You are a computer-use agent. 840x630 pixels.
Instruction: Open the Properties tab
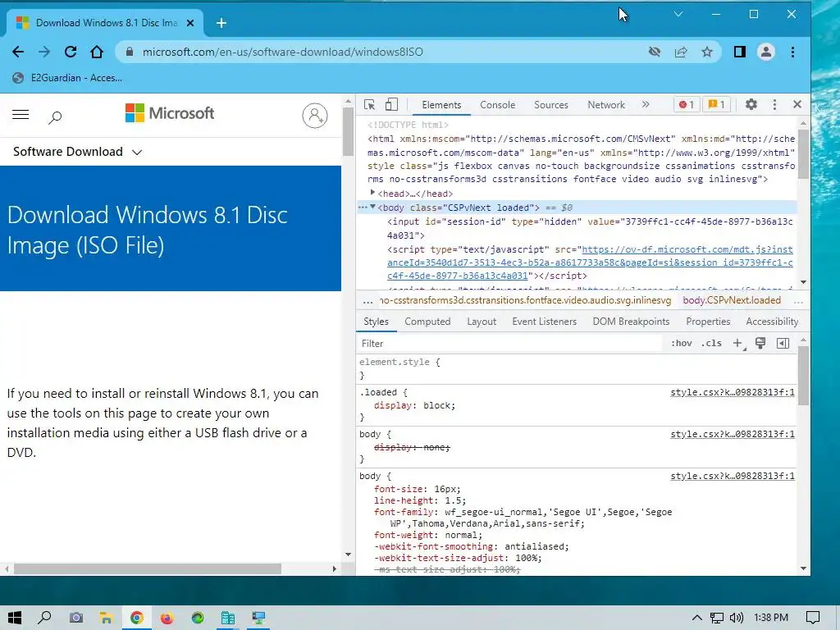point(708,322)
